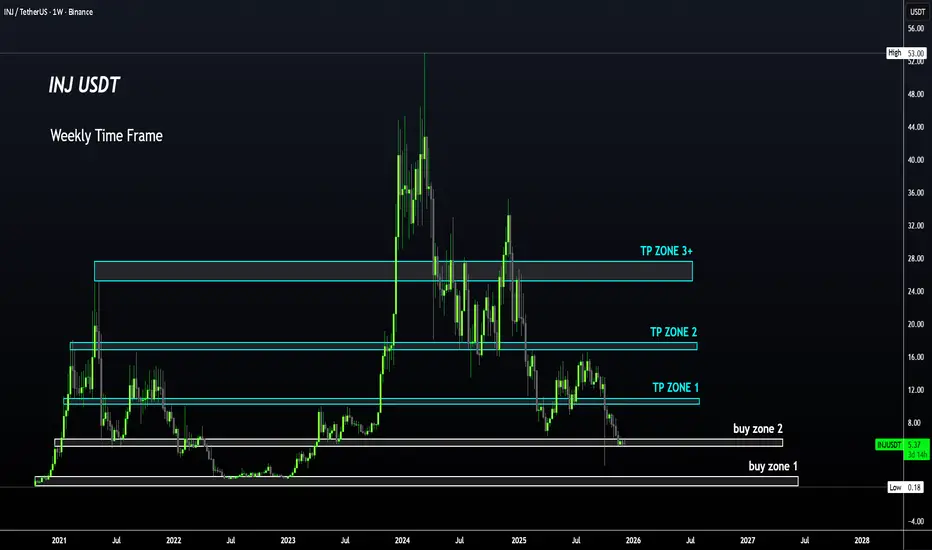Click the 12.00 price axis value

click(x=916, y=390)
